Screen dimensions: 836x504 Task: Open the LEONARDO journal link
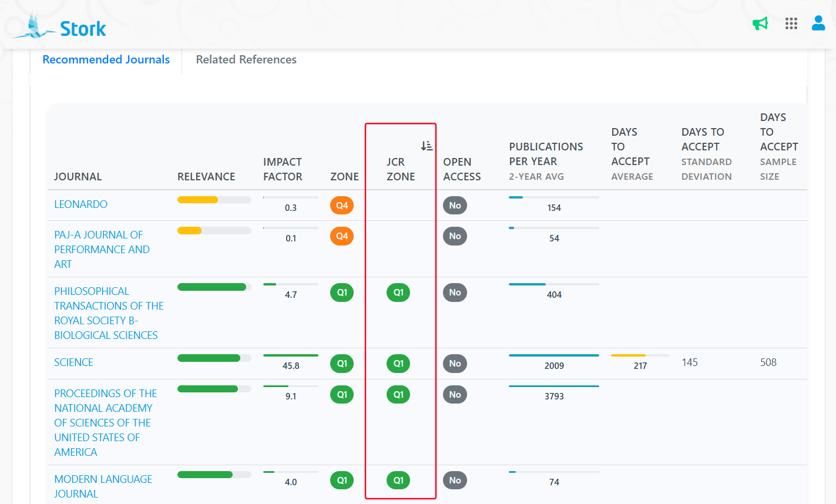pos(80,204)
